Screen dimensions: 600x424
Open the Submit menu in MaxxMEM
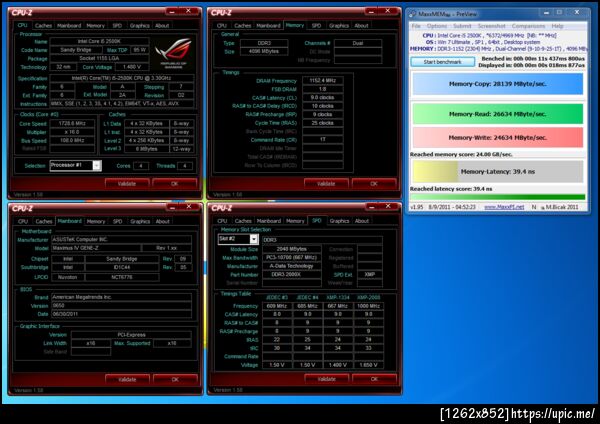[x=462, y=26]
